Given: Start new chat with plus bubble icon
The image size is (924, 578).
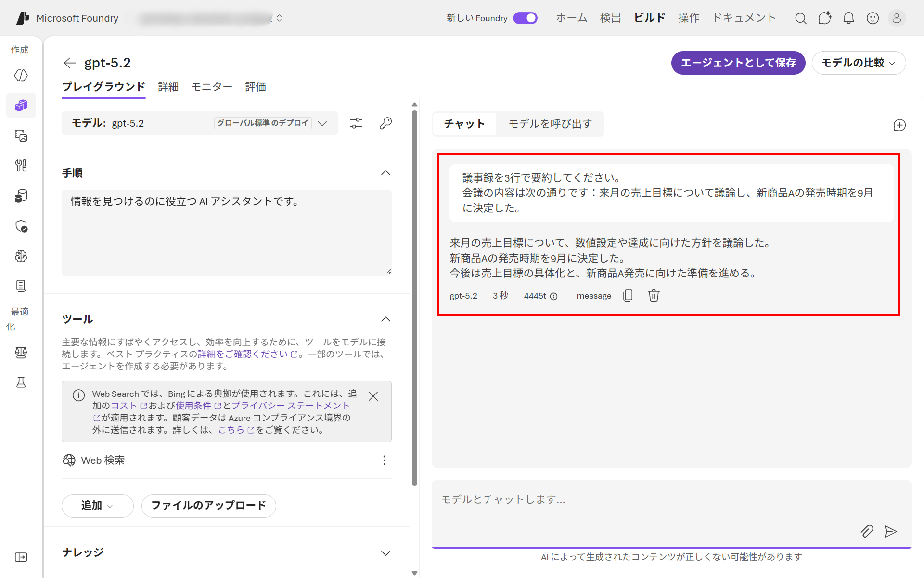Looking at the screenshot, I should tap(899, 125).
